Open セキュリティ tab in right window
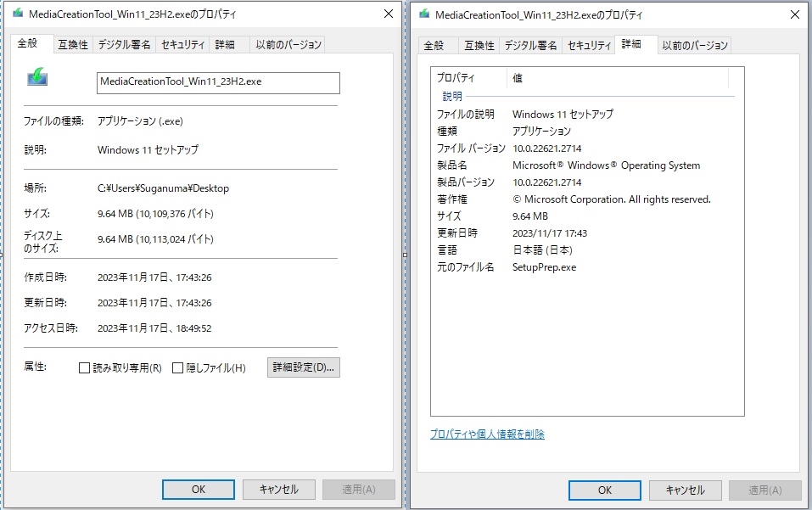The width and height of the screenshot is (812, 510). pos(590,46)
